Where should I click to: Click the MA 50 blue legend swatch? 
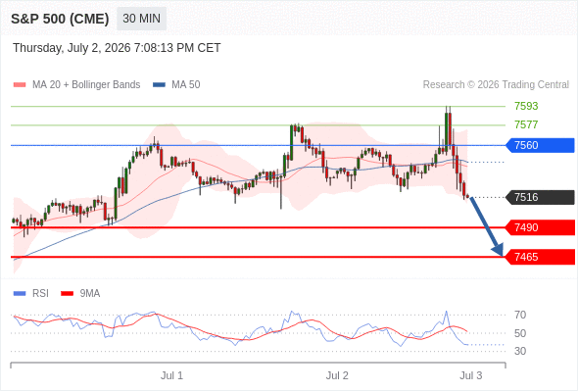coord(159,85)
